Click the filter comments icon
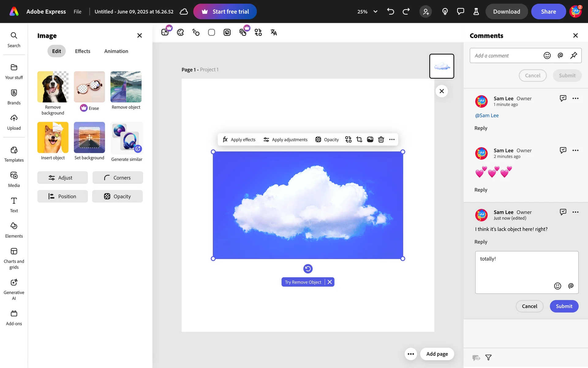Viewport: 588px width, 368px height. (488, 358)
